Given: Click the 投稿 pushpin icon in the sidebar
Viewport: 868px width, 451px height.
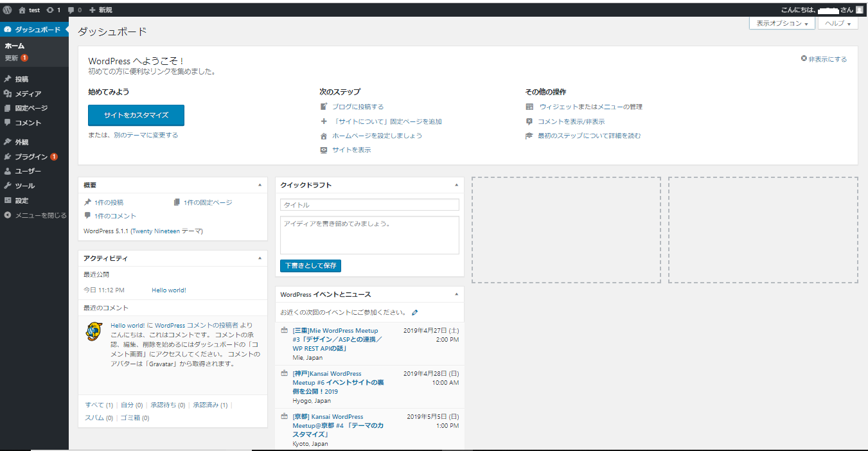Looking at the screenshot, I should pos(8,79).
